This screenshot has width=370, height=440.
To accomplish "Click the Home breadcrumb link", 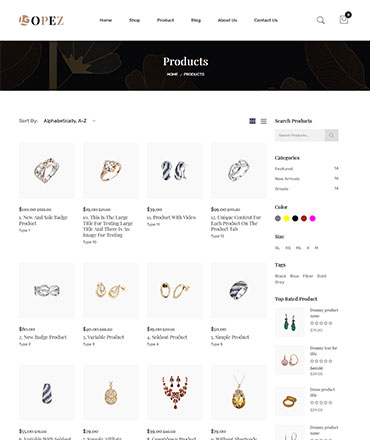I will (172, 74).
